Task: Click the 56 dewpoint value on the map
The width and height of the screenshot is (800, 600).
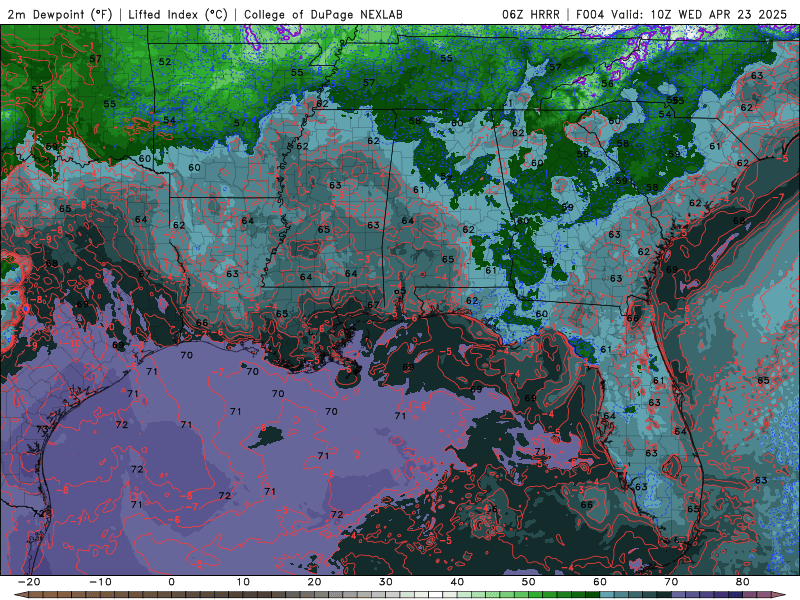Action: pyautogui.click(x=607, y=83)
